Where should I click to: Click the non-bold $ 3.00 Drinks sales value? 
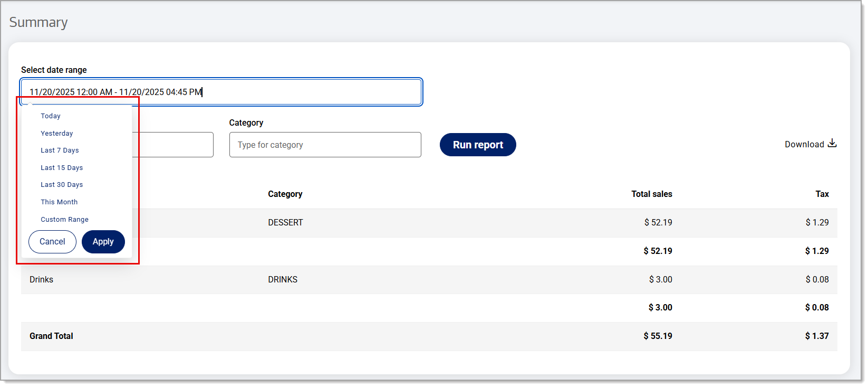pyautogui.click(x=660, y=280)
